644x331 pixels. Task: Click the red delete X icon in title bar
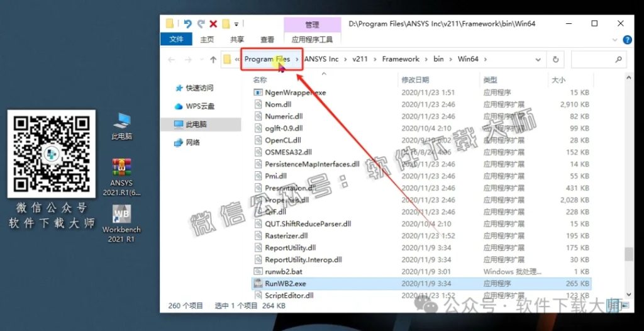tap(213, 24)
